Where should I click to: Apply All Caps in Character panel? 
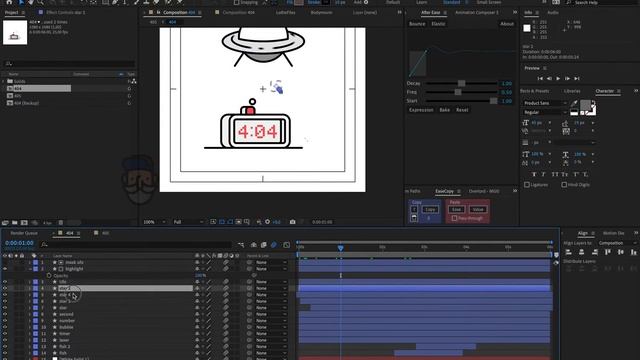click(555, 174)
